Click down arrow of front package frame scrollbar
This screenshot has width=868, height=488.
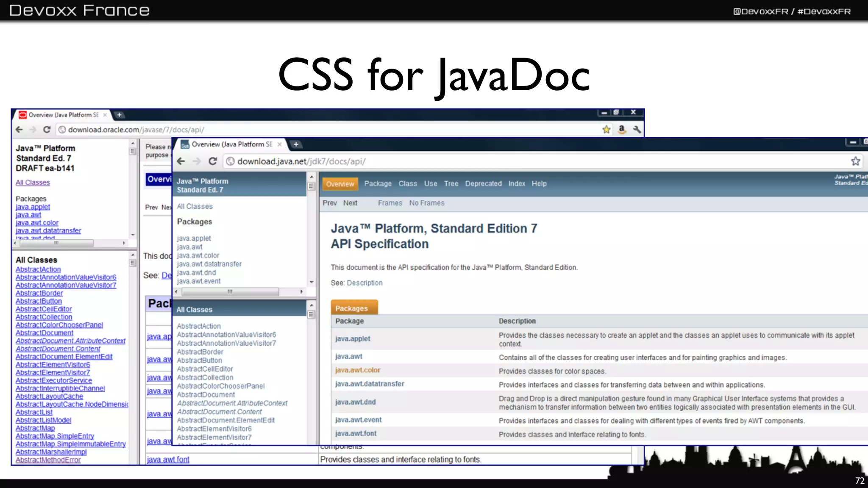[x=312, y=282]
